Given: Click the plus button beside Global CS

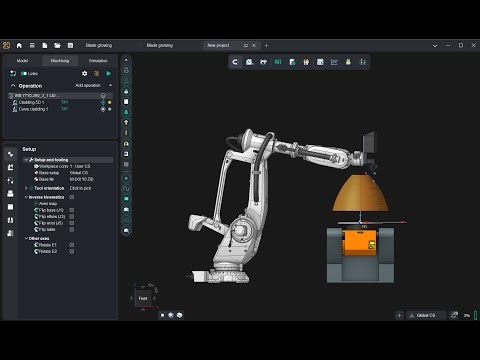Looking at the screenshot, I should (x=399, y=315).
